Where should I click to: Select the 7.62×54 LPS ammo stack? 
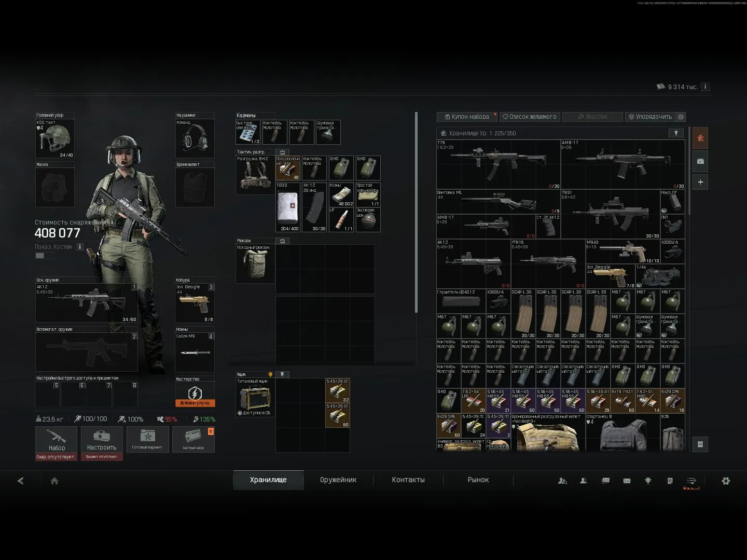tap(474, 401)
